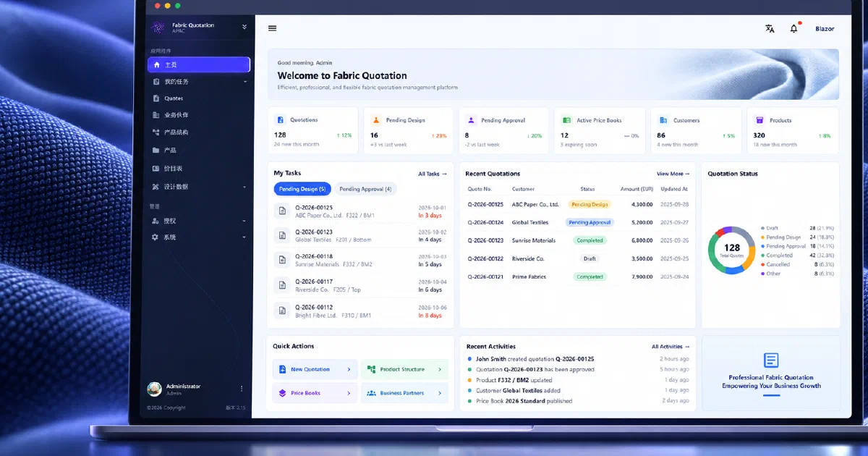
Task: Expand the Fabric Quotation APAC workspace switcher
Action: tap(244, 27)
